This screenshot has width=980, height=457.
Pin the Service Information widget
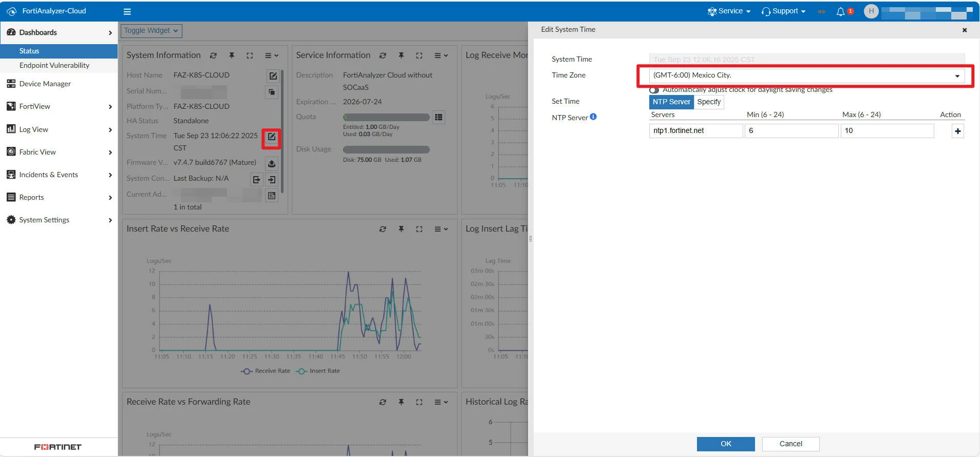click(x=401, y=55)
